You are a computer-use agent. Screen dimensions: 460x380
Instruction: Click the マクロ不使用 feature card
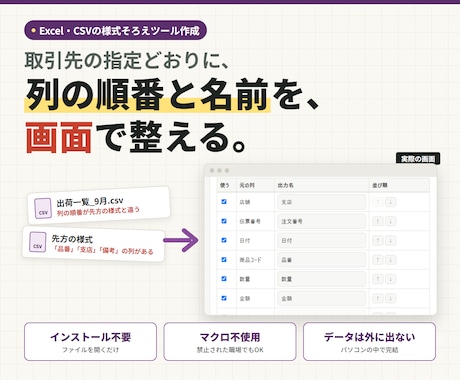click(x=230, y=342)
